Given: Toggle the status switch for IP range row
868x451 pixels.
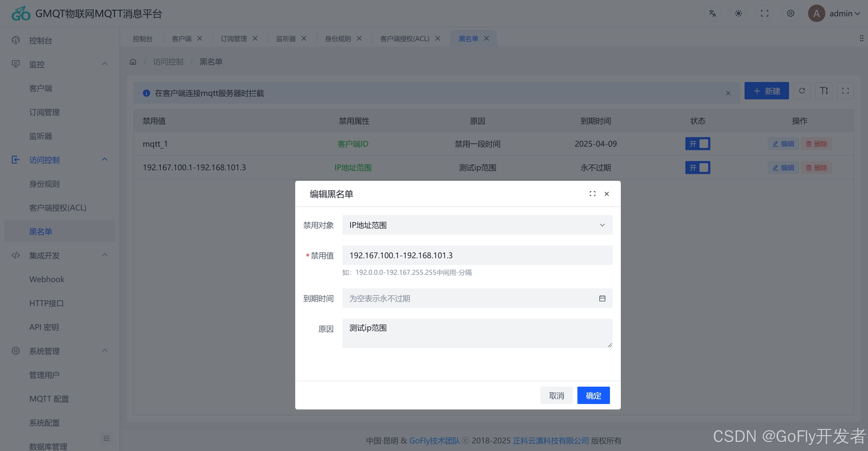Looking at the screenshot, I should coord(698,168).
